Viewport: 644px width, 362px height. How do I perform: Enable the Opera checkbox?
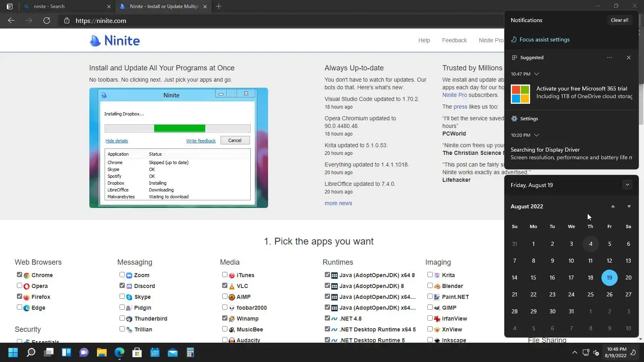click(x=19, y=286)
